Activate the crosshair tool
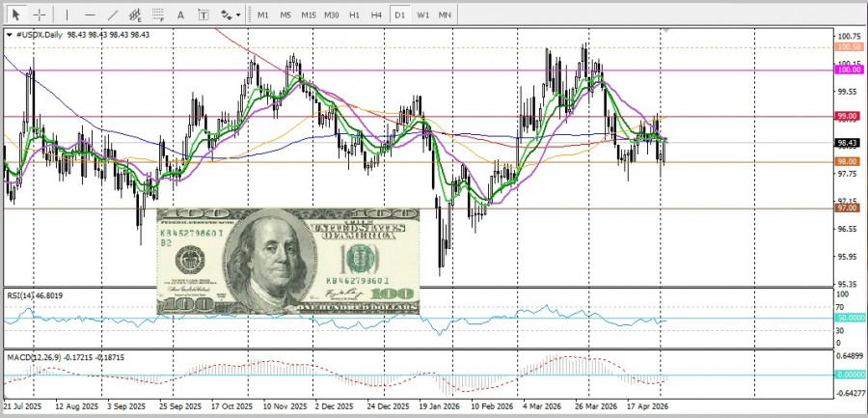Viewport: 868px width, 418px height. [39, 14]
